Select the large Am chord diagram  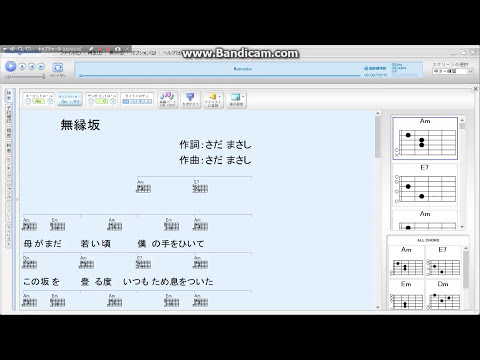click(425, 138)
